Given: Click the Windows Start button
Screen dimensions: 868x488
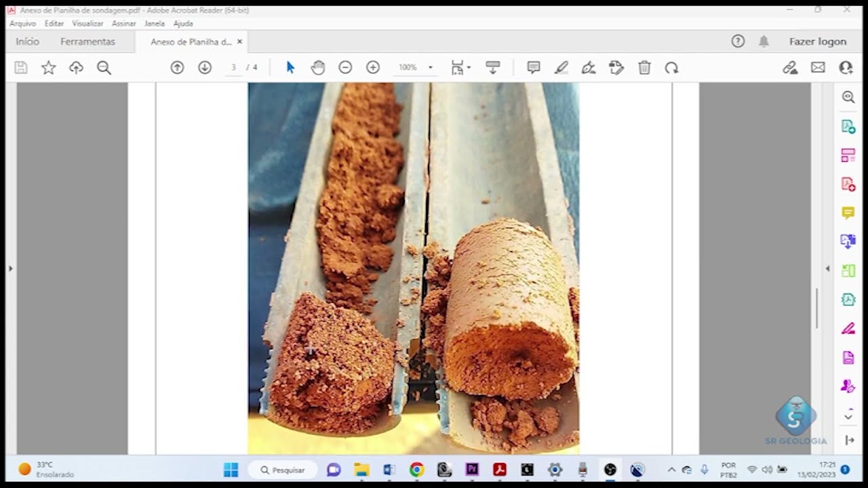Looking at the screenshot, I should tap(231, 469).
